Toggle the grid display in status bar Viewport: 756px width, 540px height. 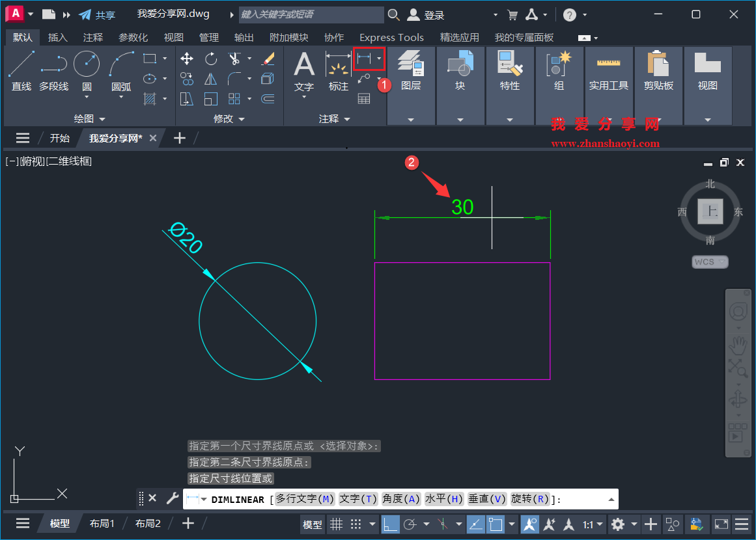point(337,524)
